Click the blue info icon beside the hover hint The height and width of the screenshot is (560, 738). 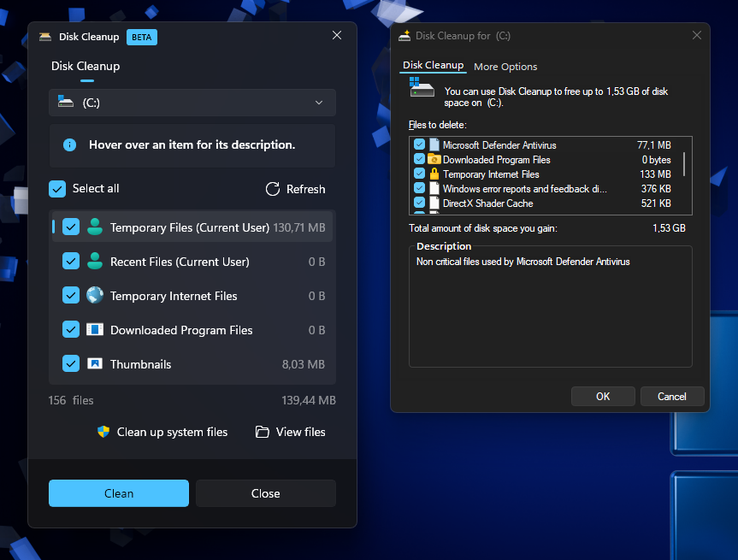tap(69, 145)
